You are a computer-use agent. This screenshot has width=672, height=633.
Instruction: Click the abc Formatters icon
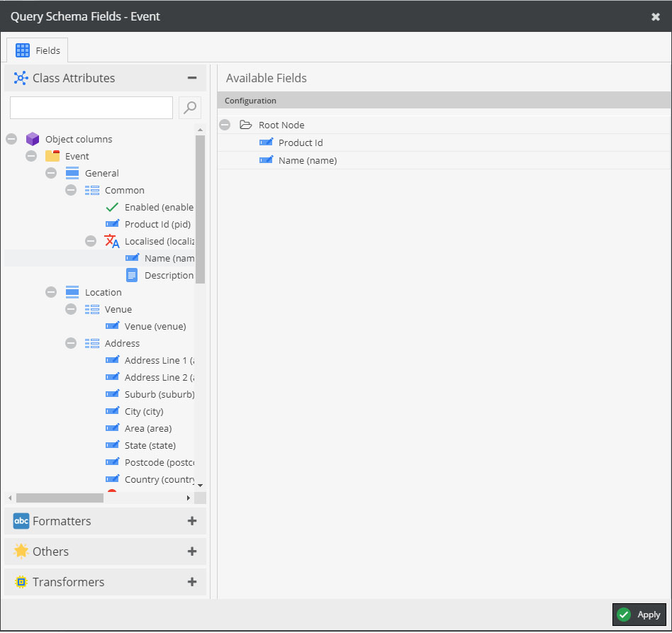click(x=21, y=521)
